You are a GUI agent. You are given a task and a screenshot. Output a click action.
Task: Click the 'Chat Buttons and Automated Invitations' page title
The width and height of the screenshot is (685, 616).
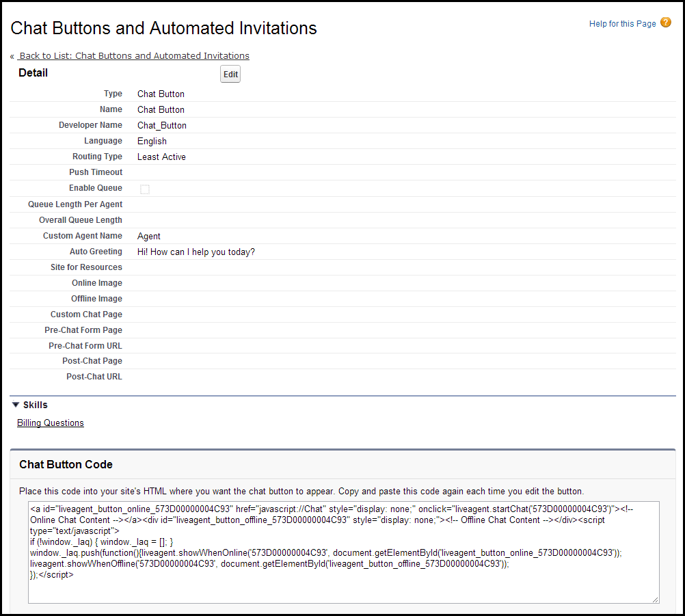163,28
